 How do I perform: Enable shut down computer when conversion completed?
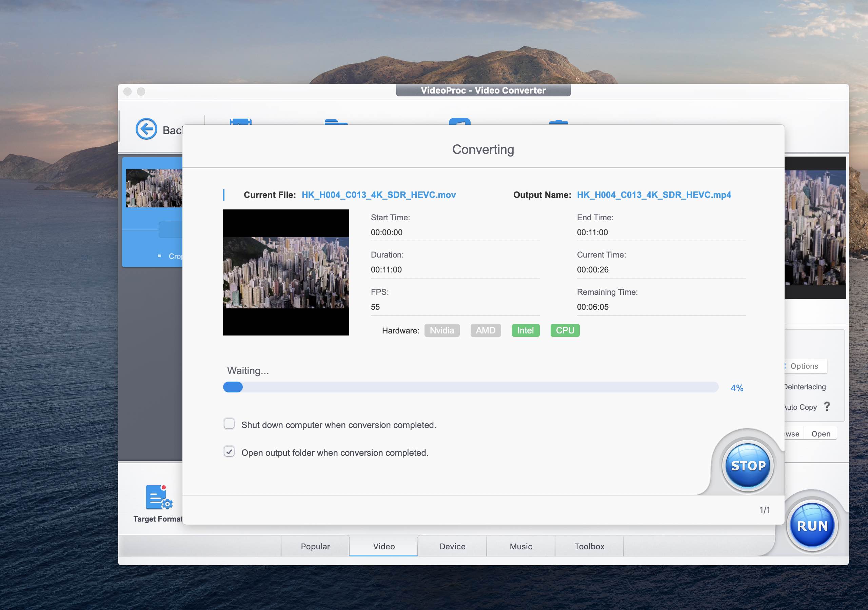coord(229,424)
